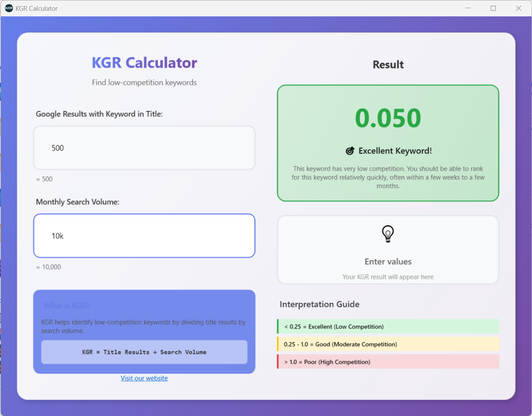The image size is (532, 416).
Task: Click the KGR formula box
Action: coord(144,352)
